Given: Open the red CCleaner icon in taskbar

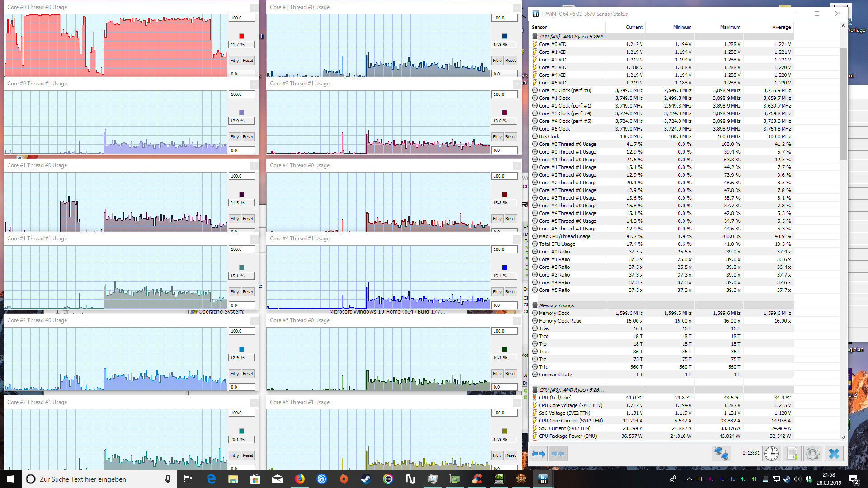Looking at the screenshot, I should pos(477,479).
